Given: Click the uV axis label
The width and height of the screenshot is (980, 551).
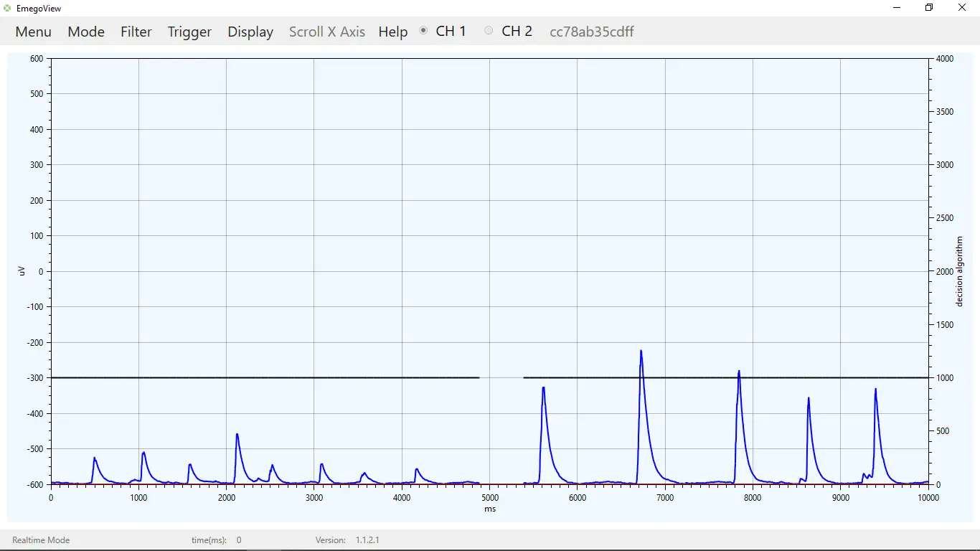Looking at the screenshot, I should click(22, 270).
